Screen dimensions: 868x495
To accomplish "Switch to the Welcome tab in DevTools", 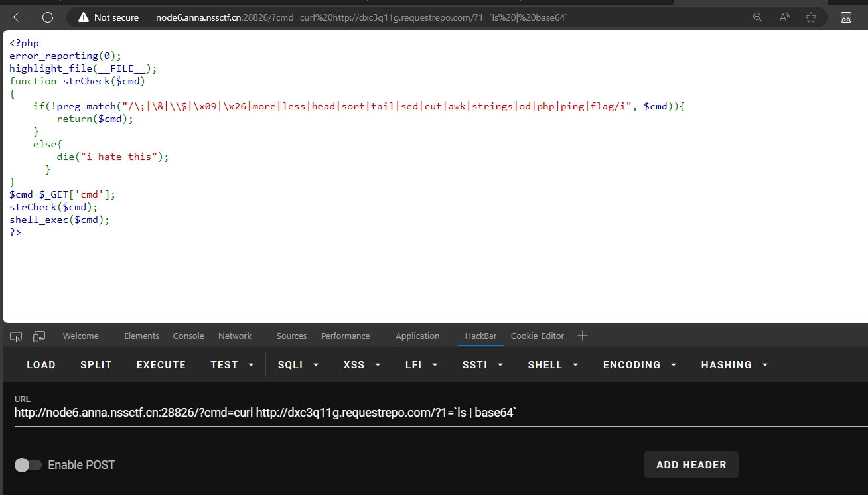I will click(x=81, y=336).
